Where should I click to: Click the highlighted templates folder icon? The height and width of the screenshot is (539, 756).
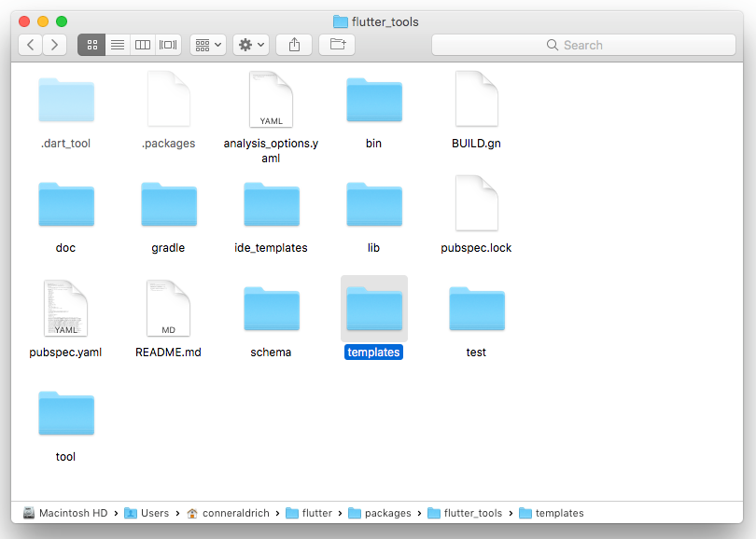click(374, 310)
